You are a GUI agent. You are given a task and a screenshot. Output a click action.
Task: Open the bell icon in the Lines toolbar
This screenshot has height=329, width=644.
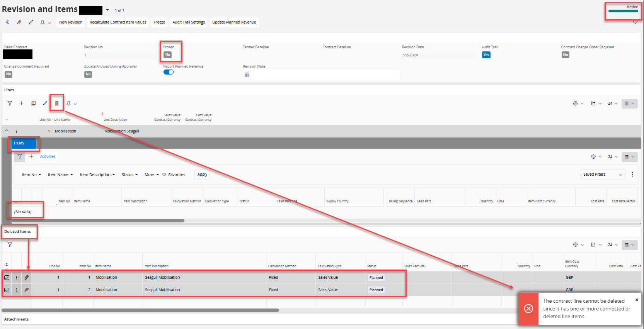(68, 103)
